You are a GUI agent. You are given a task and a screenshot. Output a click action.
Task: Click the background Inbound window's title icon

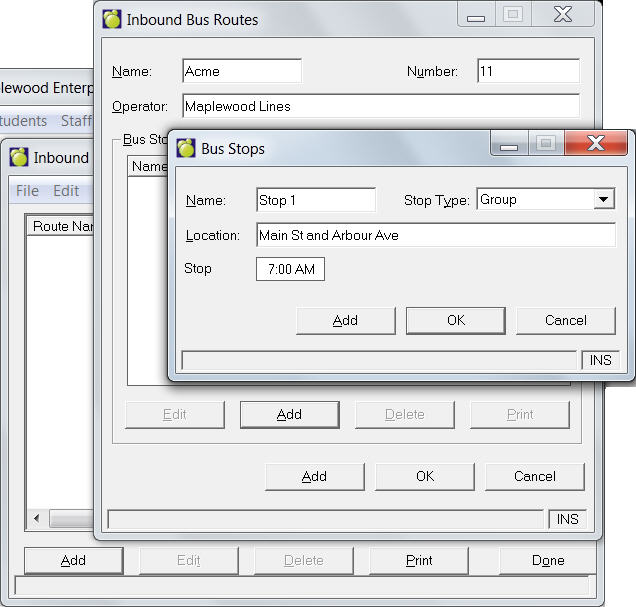pyautogui.click(x=19, y=157)
